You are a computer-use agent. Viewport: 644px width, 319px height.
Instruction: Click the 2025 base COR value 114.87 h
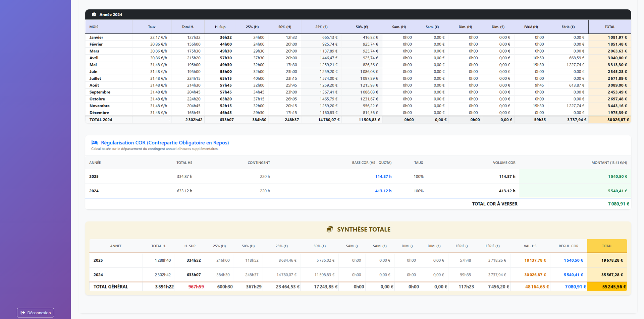(383, 177)
